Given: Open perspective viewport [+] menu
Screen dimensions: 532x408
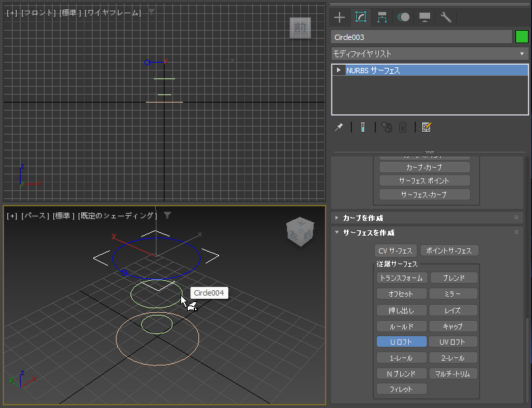Looking at the screenshot, I should [x=12, y=216].
